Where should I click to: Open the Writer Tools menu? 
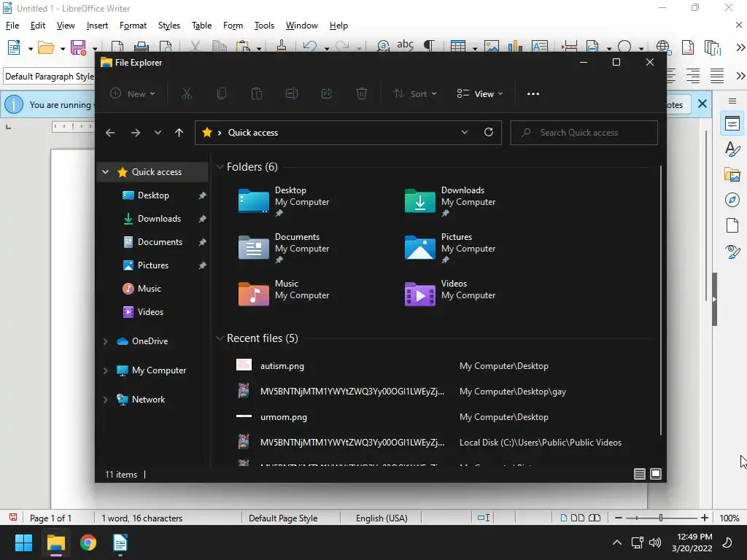pos(264,26)
